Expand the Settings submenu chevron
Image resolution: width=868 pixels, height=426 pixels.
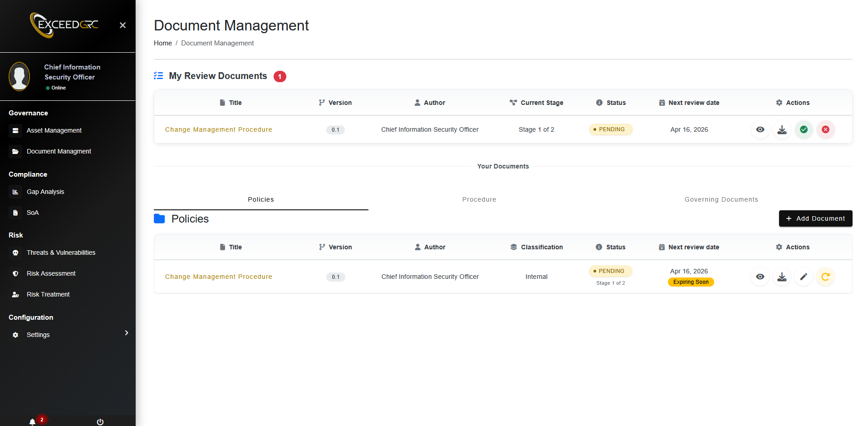point(127,333)
